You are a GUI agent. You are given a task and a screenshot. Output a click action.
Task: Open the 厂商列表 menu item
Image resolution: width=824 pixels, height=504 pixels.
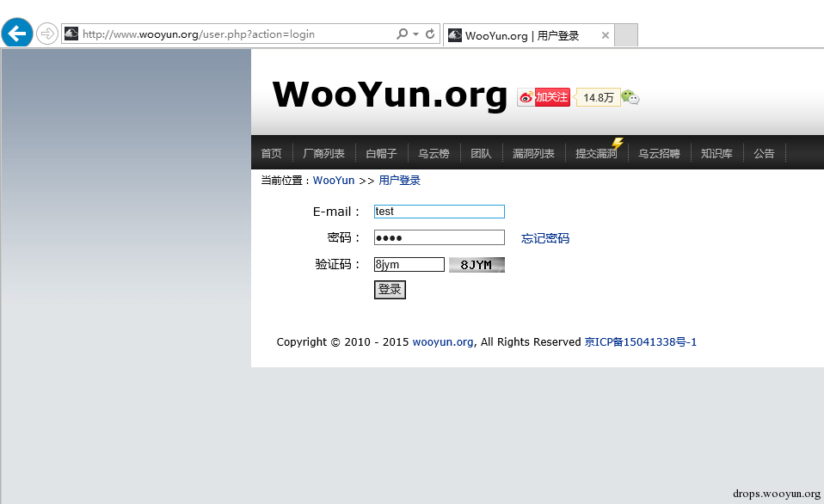[323, 153]
